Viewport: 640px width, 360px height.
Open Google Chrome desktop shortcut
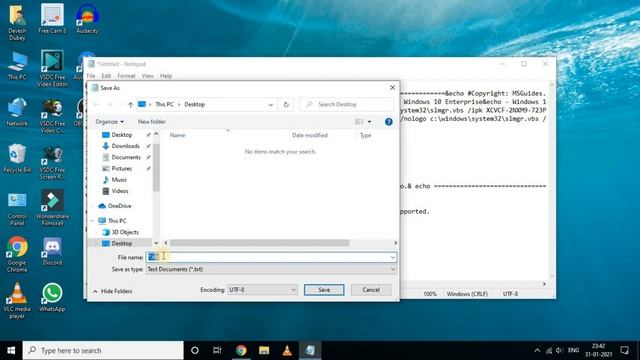click(x=17, y=255)
